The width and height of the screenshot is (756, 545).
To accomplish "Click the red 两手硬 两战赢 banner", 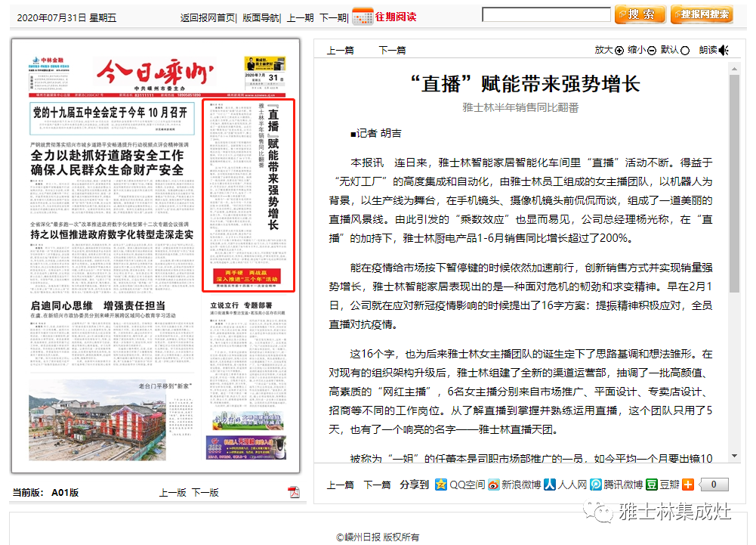I will [x=246, y=276].
